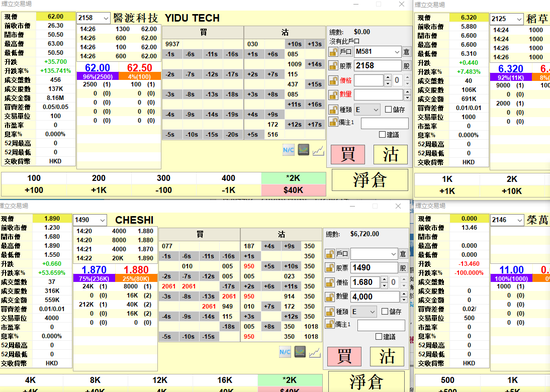Expand the 2158 stock code dropdown
The image size is (550, 392).
(105, 18)
